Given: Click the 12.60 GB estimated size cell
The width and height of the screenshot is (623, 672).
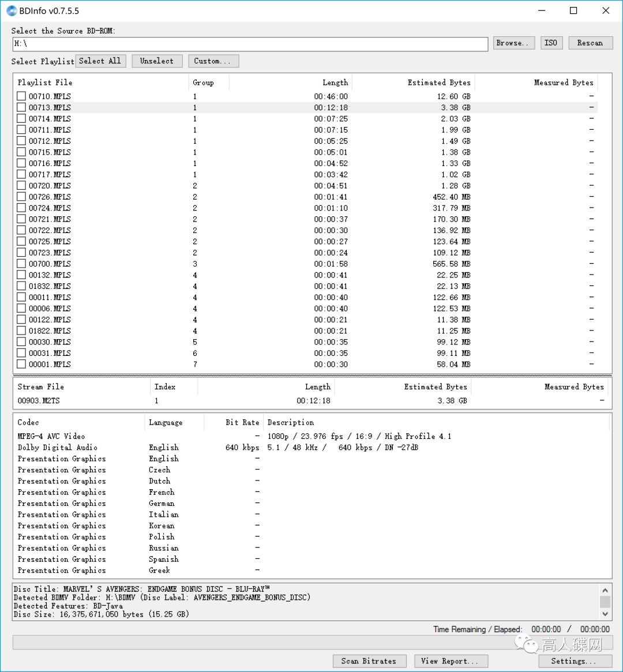Looking at the screenshot, I should click(x=453, y=96).
